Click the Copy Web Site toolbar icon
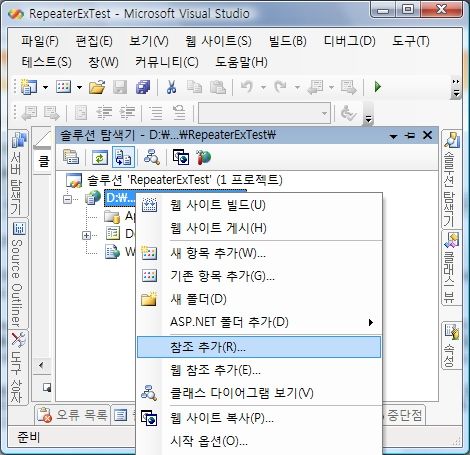The width and height of the screenshot is (470, 455). (181, 157)
